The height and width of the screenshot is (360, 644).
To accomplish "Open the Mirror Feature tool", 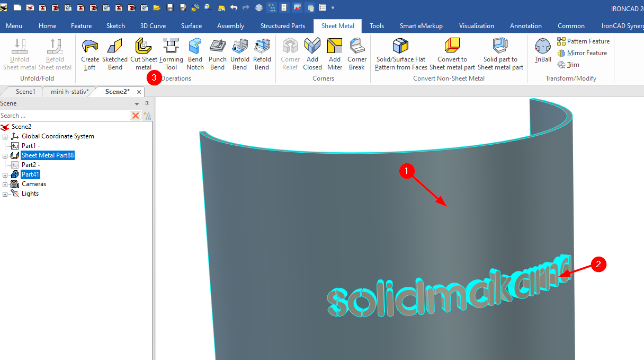I will click(x=583, y=53).
